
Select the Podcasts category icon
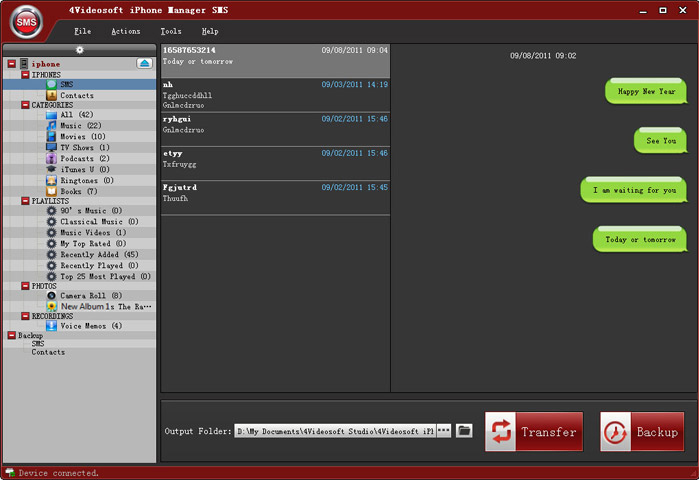click(x=51, y=158)
